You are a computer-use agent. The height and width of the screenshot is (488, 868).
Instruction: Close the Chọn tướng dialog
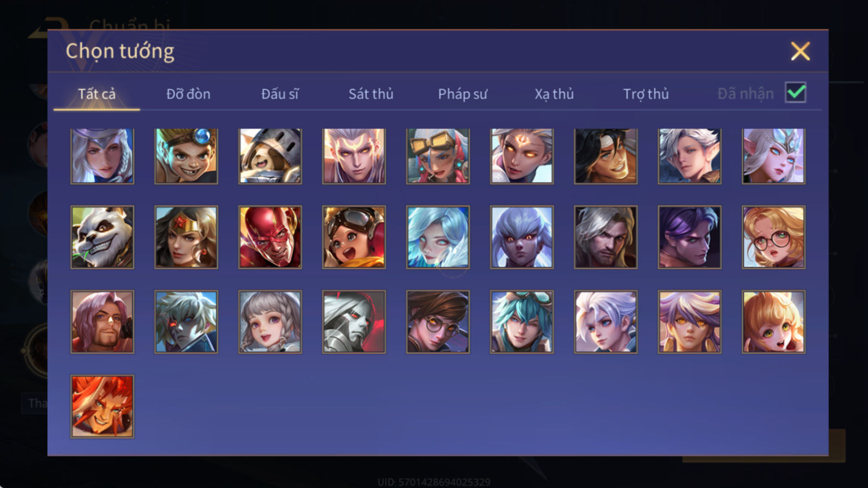click(x=800, y=51)
